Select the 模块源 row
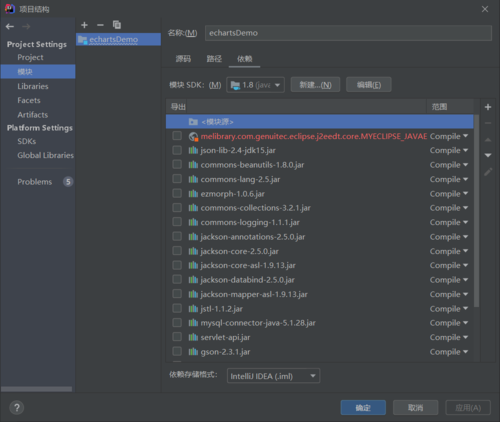The height and width of the screenshot is (422, 500). (x=319, y=122)
